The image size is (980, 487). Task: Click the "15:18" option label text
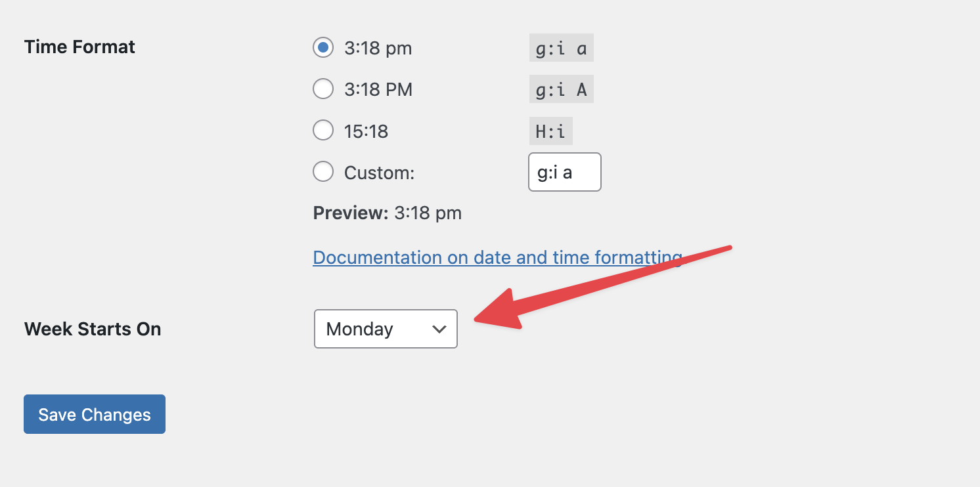[366, 131]
